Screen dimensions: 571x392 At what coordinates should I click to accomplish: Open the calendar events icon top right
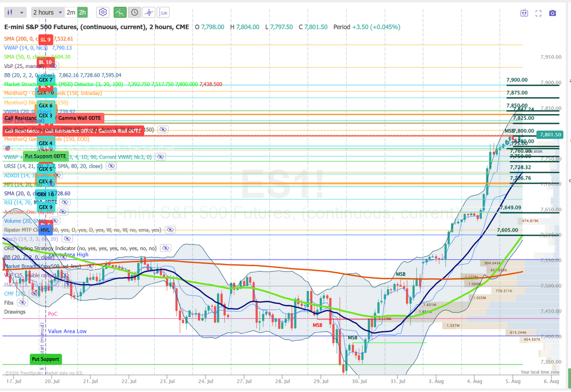click(524, 13)
